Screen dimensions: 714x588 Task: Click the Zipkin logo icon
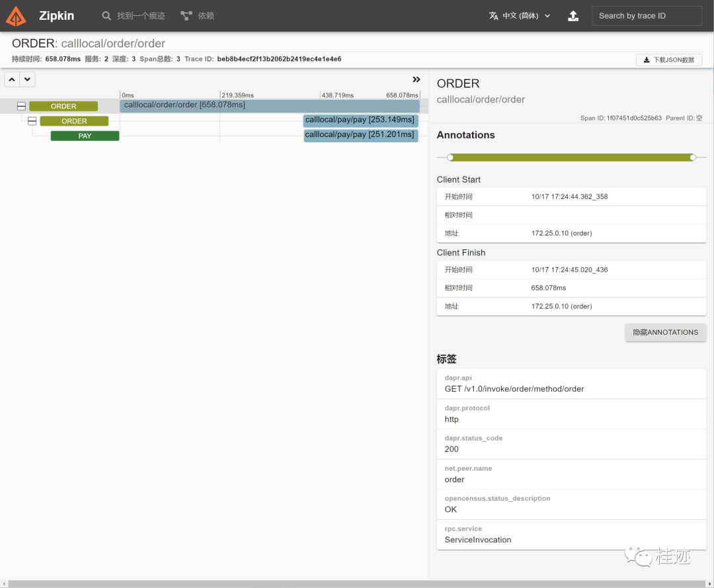coord(16,16)
